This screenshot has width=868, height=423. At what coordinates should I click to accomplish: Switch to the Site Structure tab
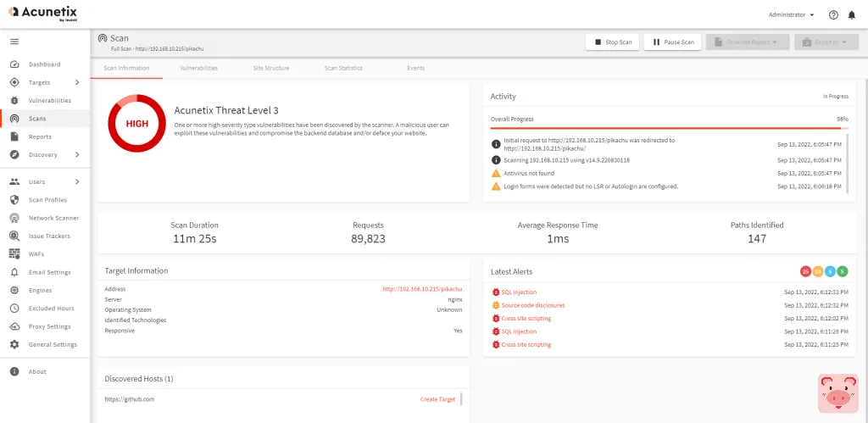coord(271,68)
